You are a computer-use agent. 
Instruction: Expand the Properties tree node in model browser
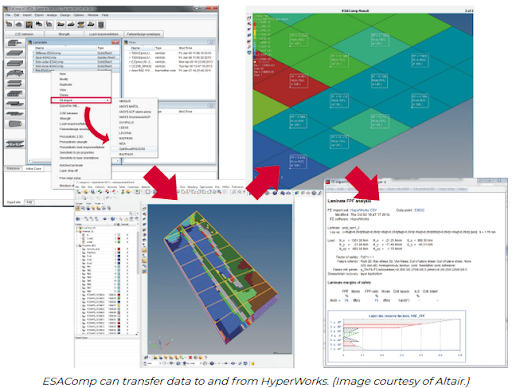tap(77, 245)
